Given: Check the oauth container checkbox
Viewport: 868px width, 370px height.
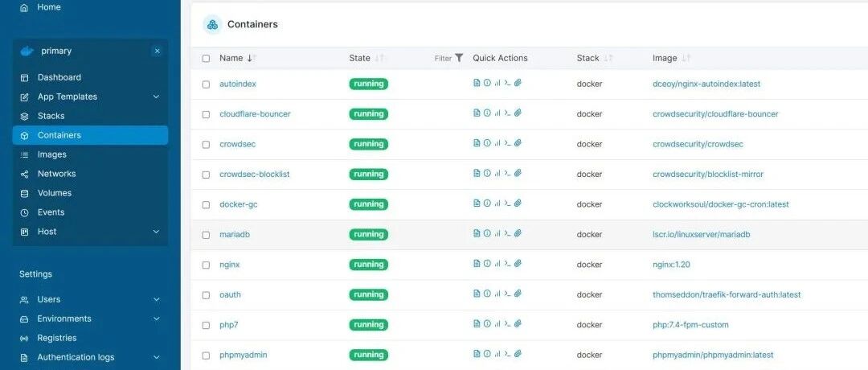Looking at the screenshot, I should click(206, 295).
